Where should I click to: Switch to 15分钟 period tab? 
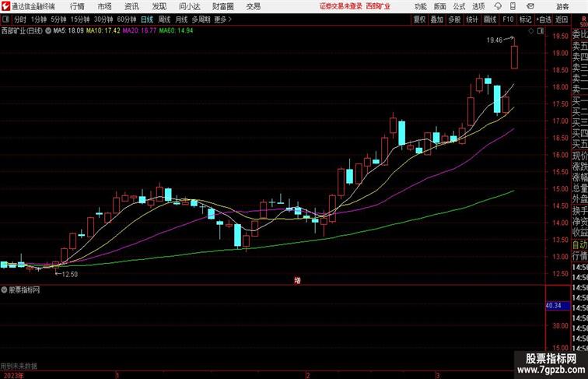[x=80, y=19]
